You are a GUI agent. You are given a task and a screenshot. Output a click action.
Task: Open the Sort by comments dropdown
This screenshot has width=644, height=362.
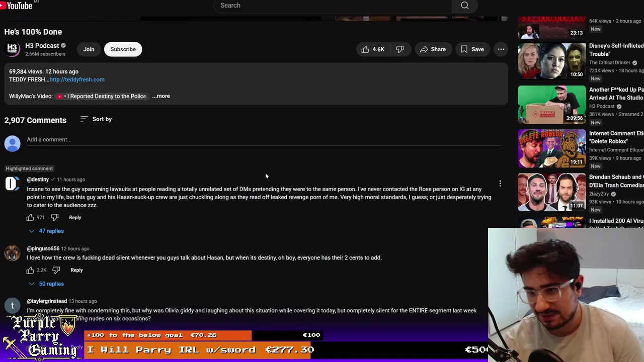(x=96, y=119)
